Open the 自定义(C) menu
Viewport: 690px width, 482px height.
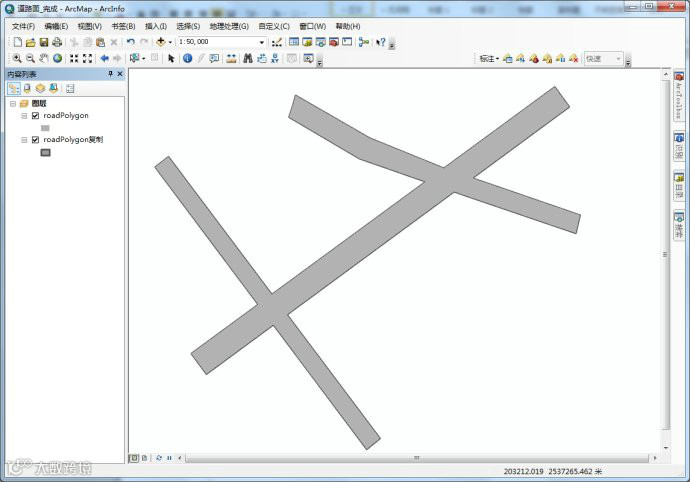click(x=274, y=26)
